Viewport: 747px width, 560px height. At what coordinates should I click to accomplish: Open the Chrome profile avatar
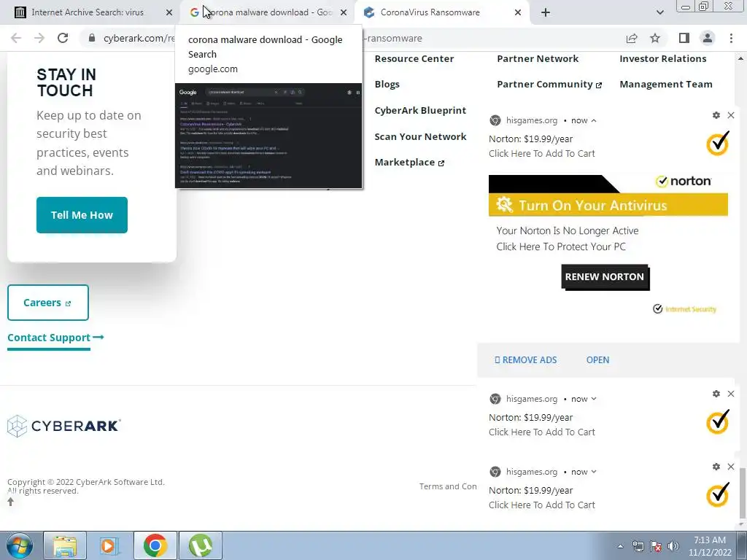pos(708,38)
